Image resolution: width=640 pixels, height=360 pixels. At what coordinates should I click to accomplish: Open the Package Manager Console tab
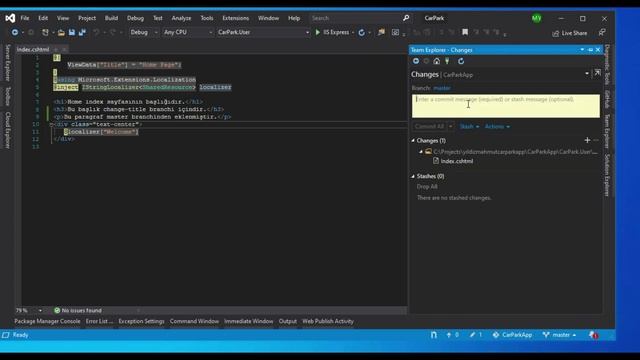47,321
